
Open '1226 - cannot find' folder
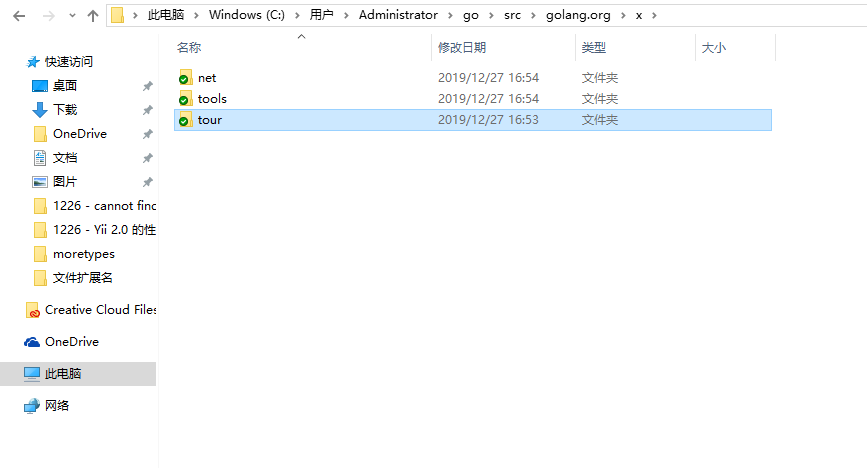coord(105,206)
